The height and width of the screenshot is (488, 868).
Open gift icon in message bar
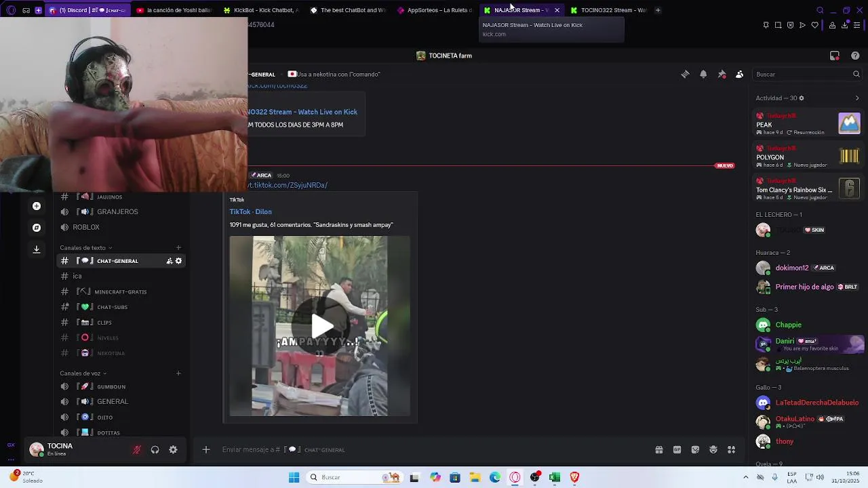(x=659, y=449)
